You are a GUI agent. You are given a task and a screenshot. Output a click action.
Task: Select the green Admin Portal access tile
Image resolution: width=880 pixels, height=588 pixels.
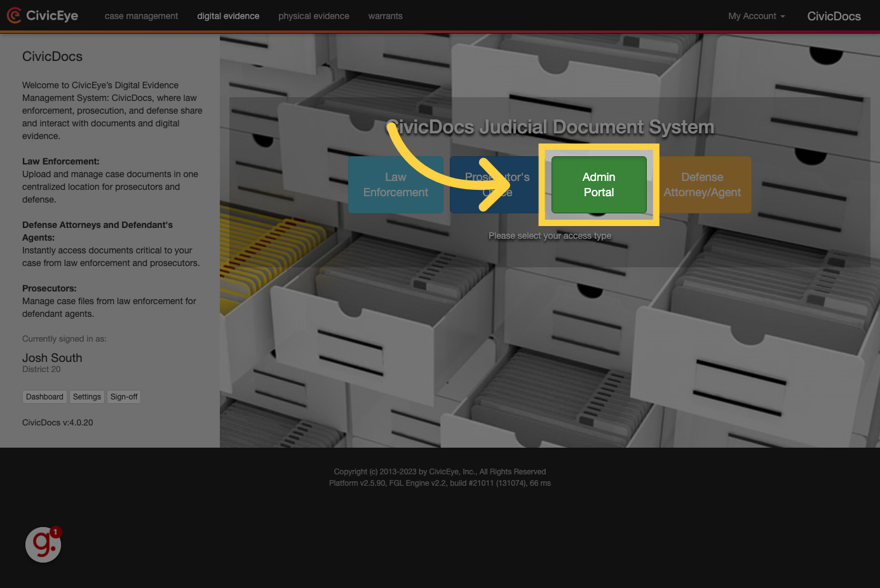[599, 185]
